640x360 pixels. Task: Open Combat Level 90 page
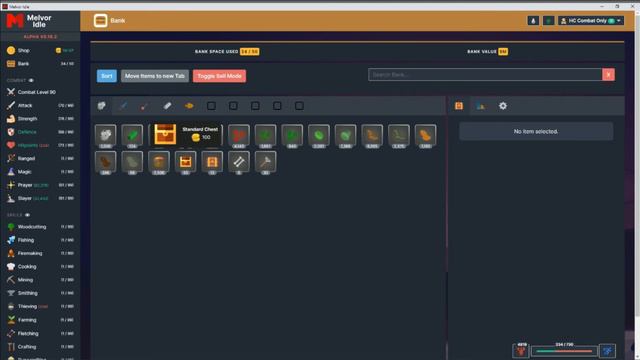[x=40, y=92]
